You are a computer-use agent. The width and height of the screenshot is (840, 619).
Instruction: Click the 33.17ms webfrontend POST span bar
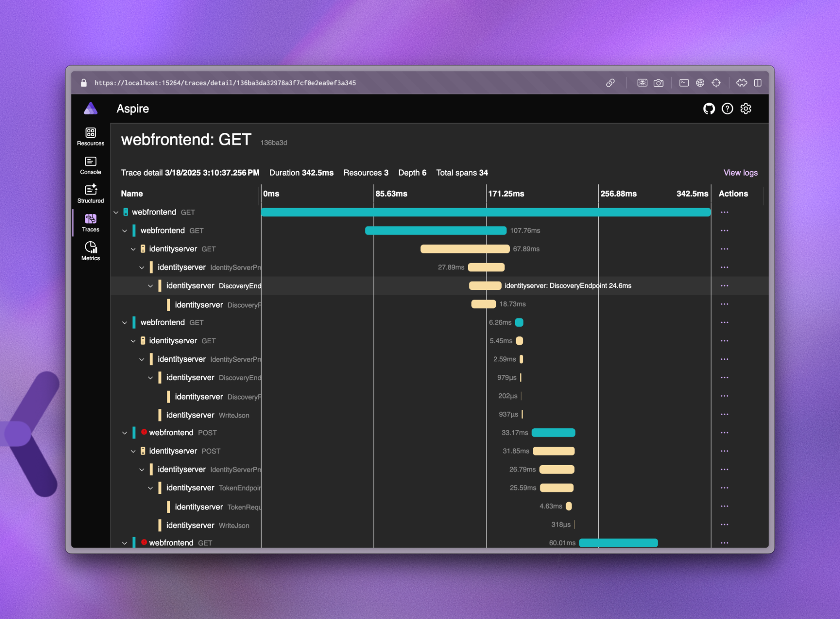553,433
